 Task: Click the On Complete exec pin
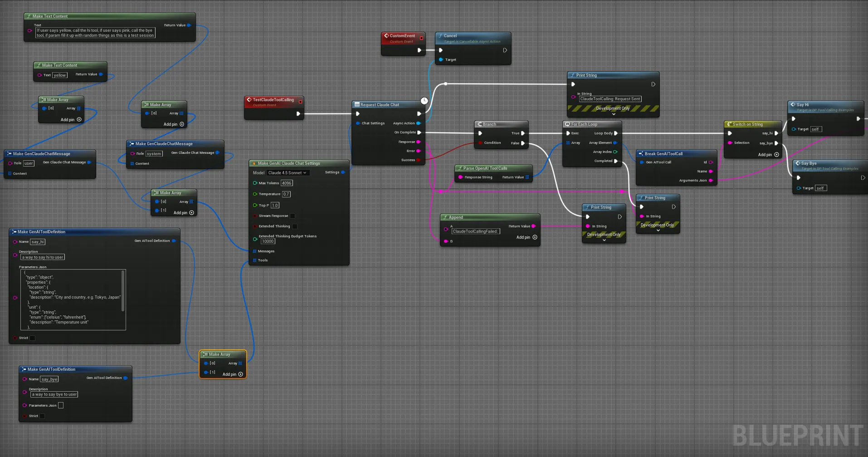[x=419, y=132]
